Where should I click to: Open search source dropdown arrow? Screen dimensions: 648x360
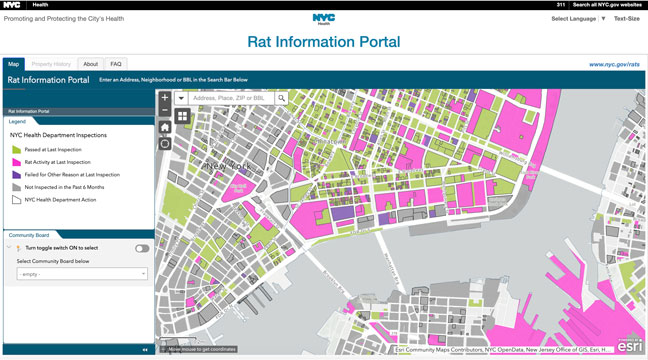click(181, 98)
